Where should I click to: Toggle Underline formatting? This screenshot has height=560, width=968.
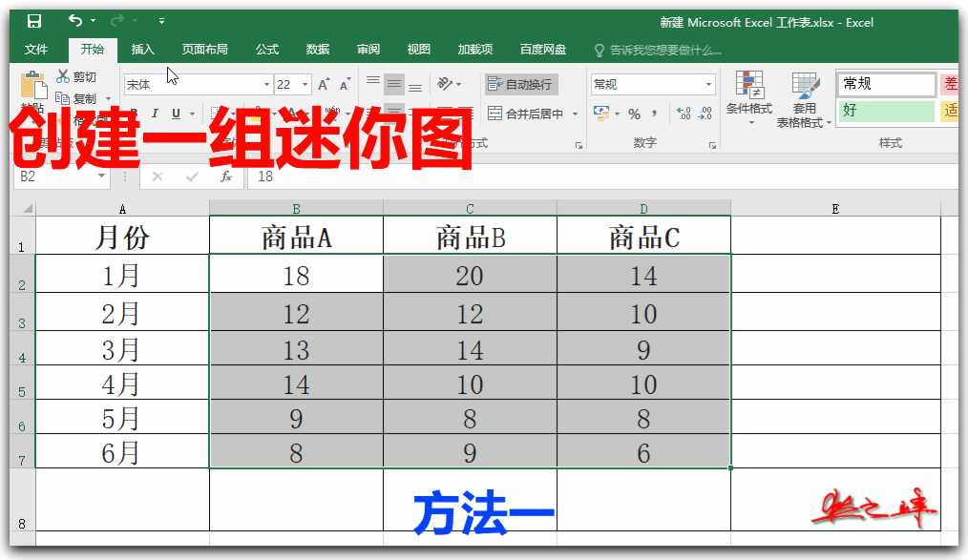click(176, 114)
